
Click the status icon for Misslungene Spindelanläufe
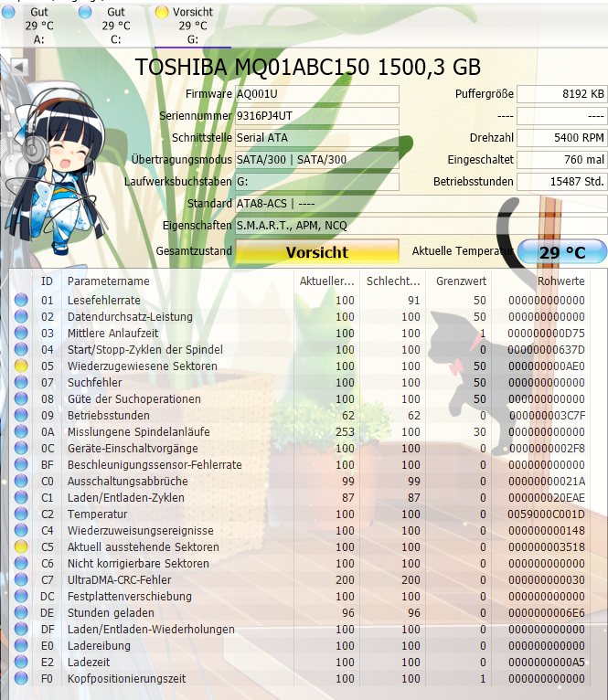[21, 431]
